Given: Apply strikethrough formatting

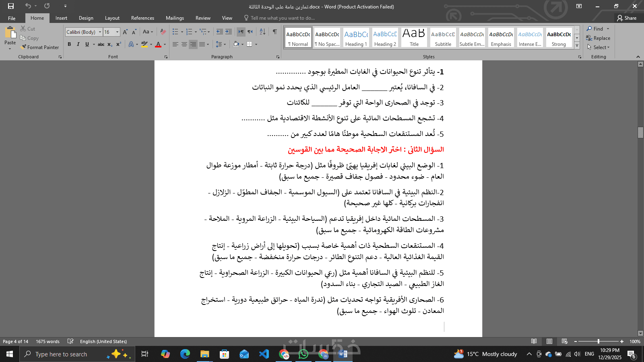Looking at the screenshot, I should coord(101,44).
